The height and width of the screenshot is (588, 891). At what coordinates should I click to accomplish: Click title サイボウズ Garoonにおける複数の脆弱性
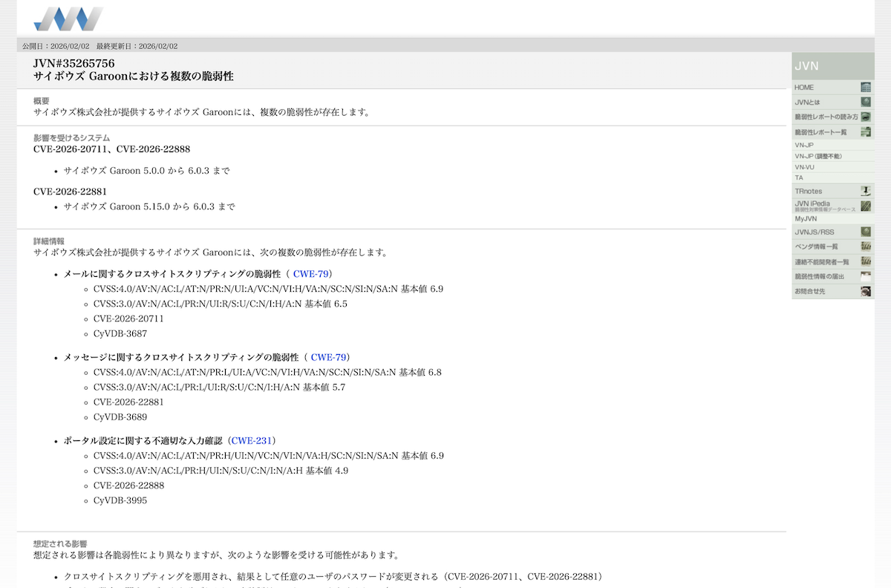click(134, 76)
